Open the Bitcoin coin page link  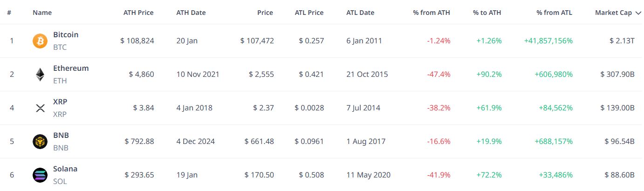pos(66,34)
